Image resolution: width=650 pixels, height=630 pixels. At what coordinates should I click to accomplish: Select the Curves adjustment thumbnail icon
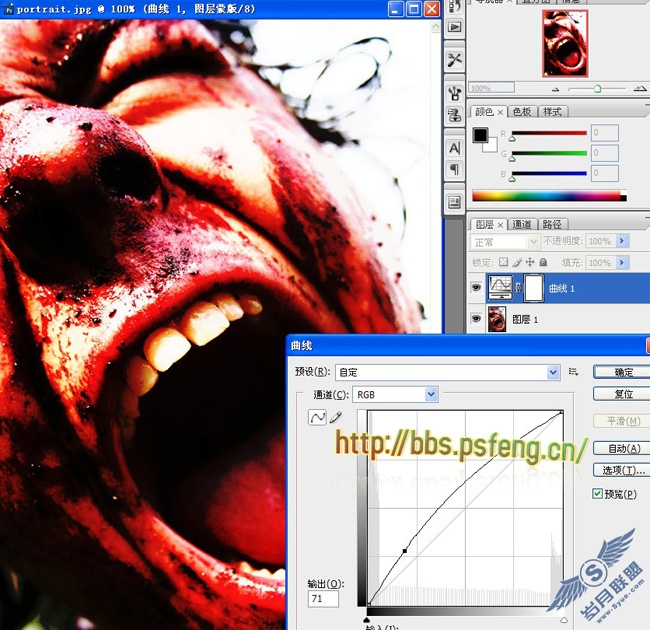tap(500, 287)
